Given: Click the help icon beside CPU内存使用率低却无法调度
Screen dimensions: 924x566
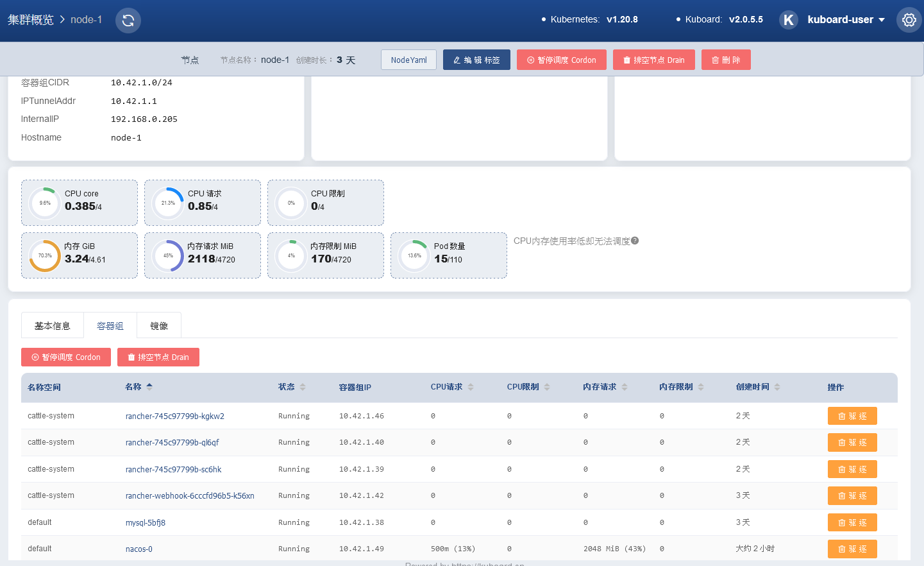Looking at the screenshot, I should click(635, 241).
